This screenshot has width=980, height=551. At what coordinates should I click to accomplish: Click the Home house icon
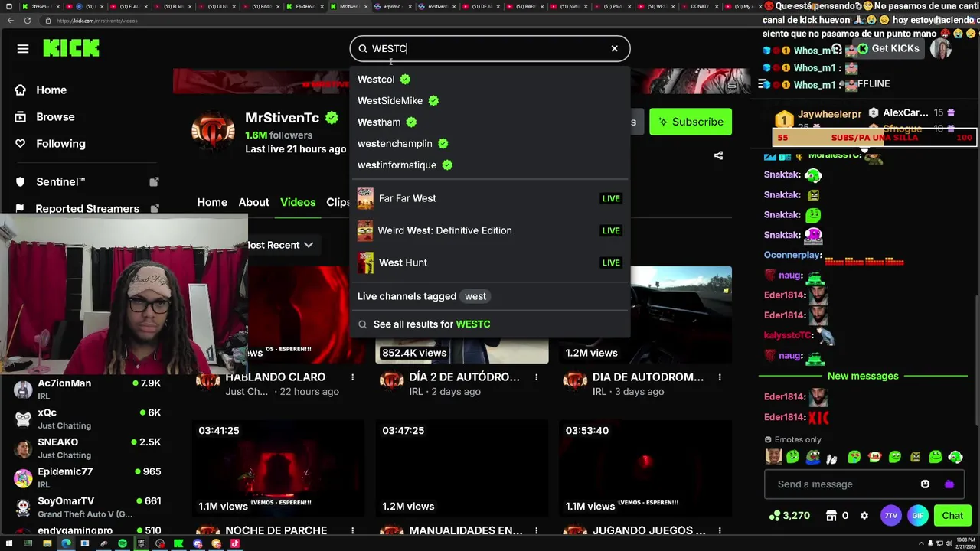coord(21,90)
